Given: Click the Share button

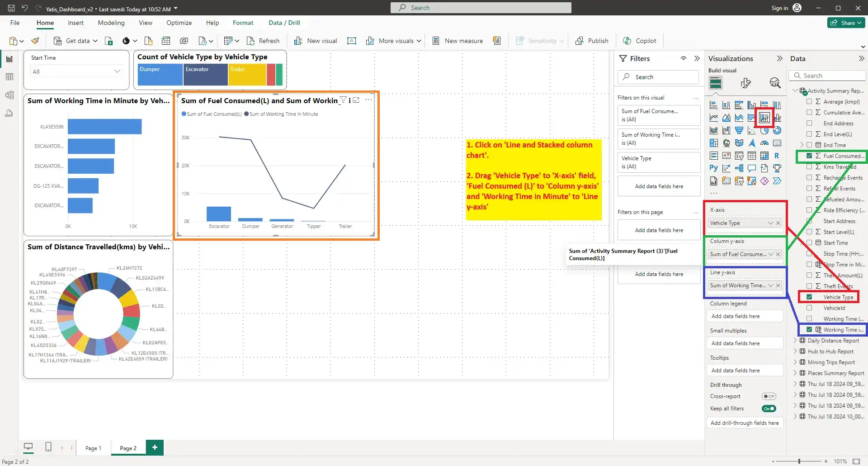Looking at the screenshot, I should pos(846,23).
